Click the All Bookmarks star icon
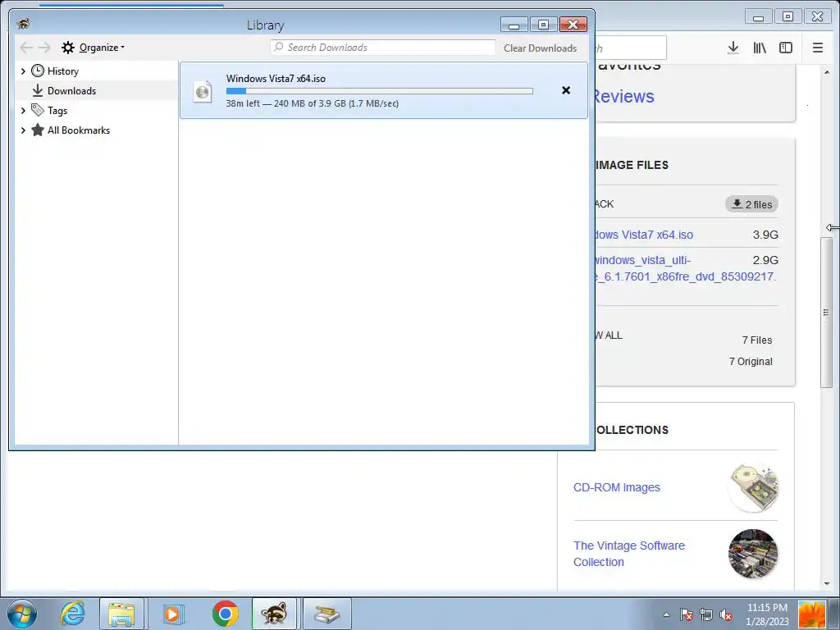This screenshot has height=630, width=840. click(38, 130)
